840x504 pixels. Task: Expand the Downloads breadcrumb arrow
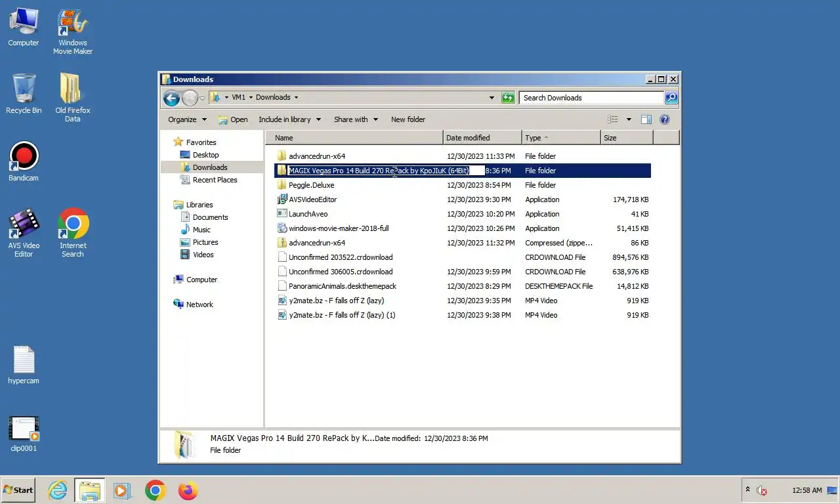click(x=296, y=98)
